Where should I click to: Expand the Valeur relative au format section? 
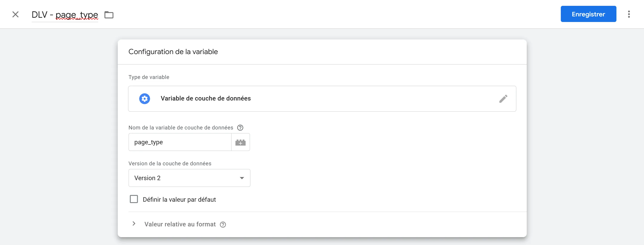pyautogui.click(x=134, y=224)
